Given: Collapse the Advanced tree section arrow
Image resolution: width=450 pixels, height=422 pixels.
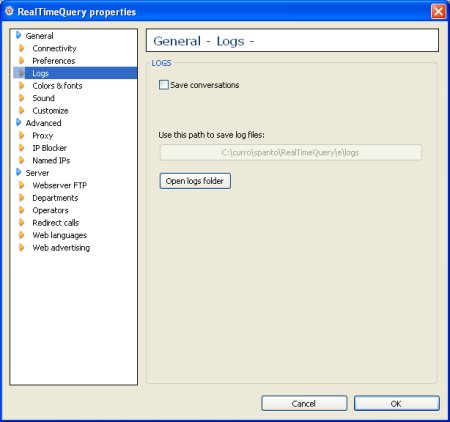Looking at the screenshot, I should [19, 123].
